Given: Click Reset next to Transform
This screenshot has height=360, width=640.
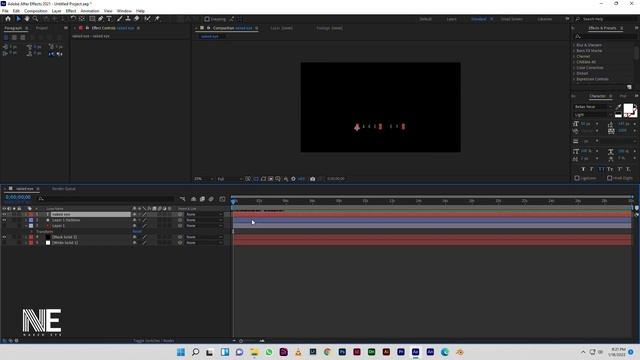Looking at the screenshot, I should point(137,231).
